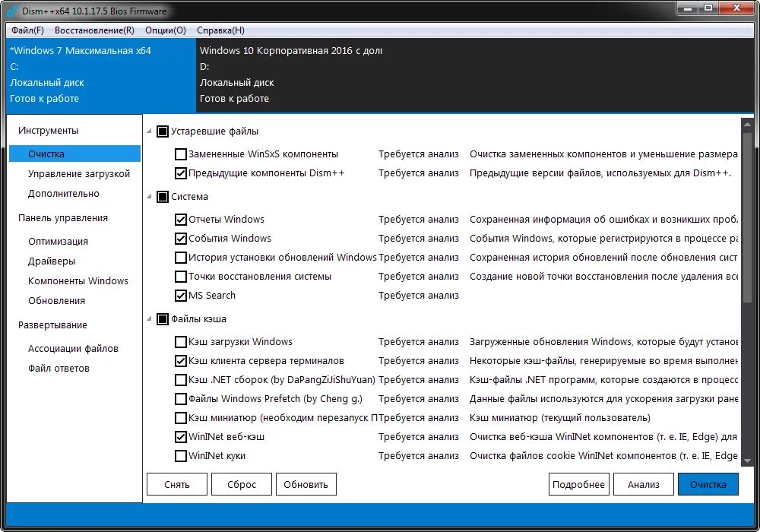
Task: Toggle the Устаревшие файлы group checkbox
Action: (163, 131)
